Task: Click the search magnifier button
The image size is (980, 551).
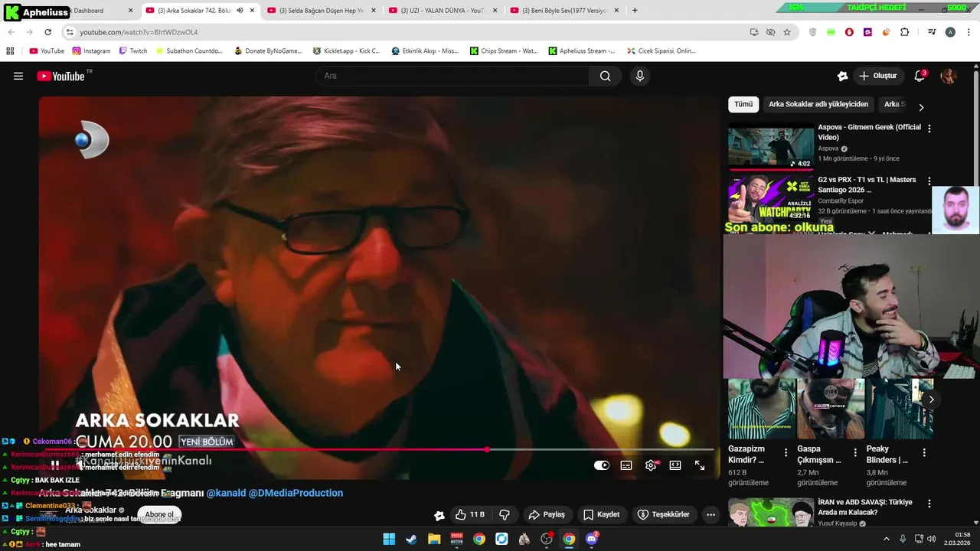Action: click(x=605, y=76)
